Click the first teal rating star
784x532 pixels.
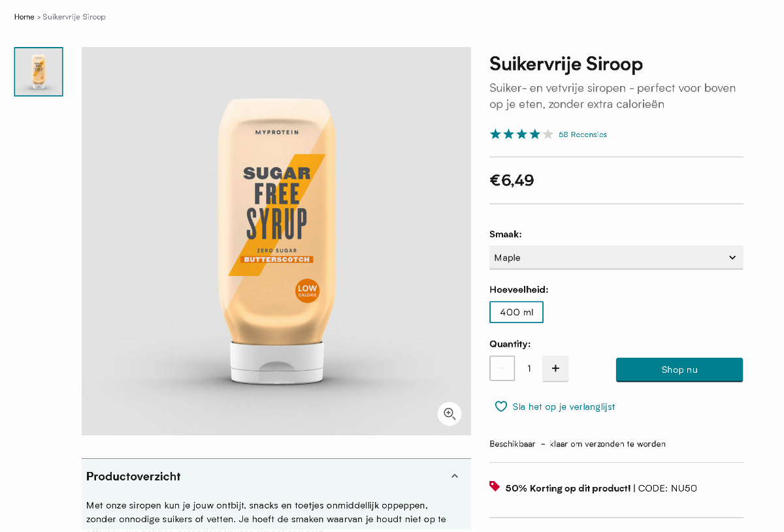tap(495, 134)
